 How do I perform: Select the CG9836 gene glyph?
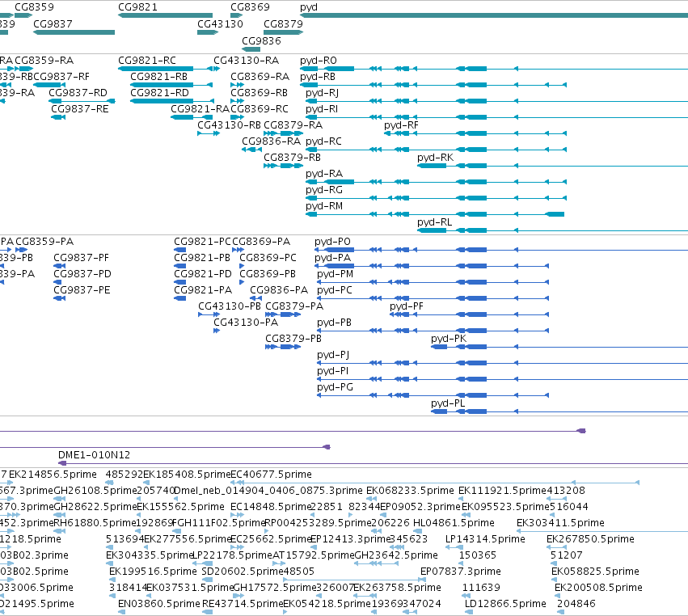pos(251,49)
